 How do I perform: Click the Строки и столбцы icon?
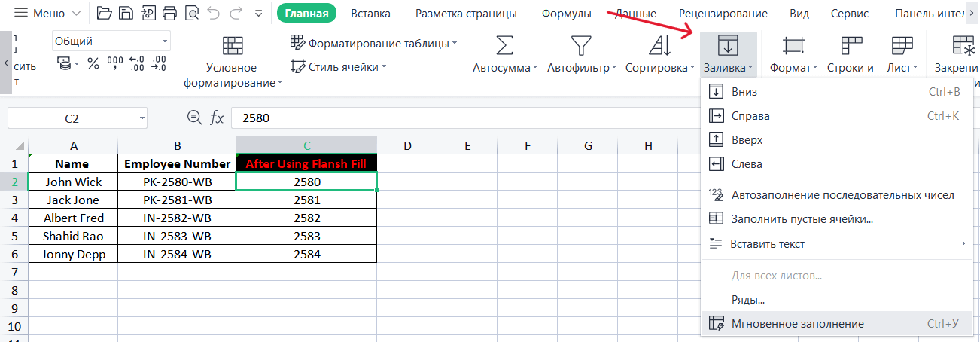tap(851, 46)
